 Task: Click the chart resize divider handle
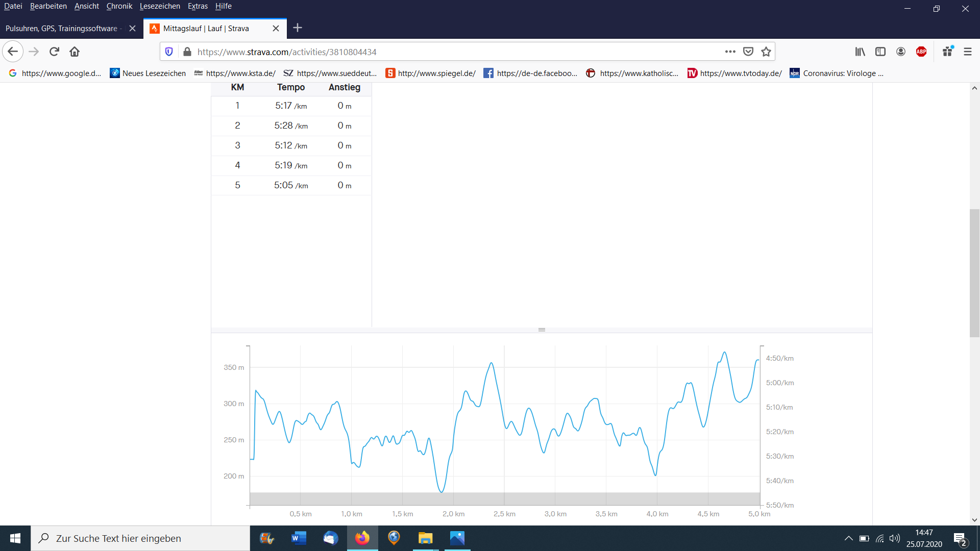(x=542, y=330)
